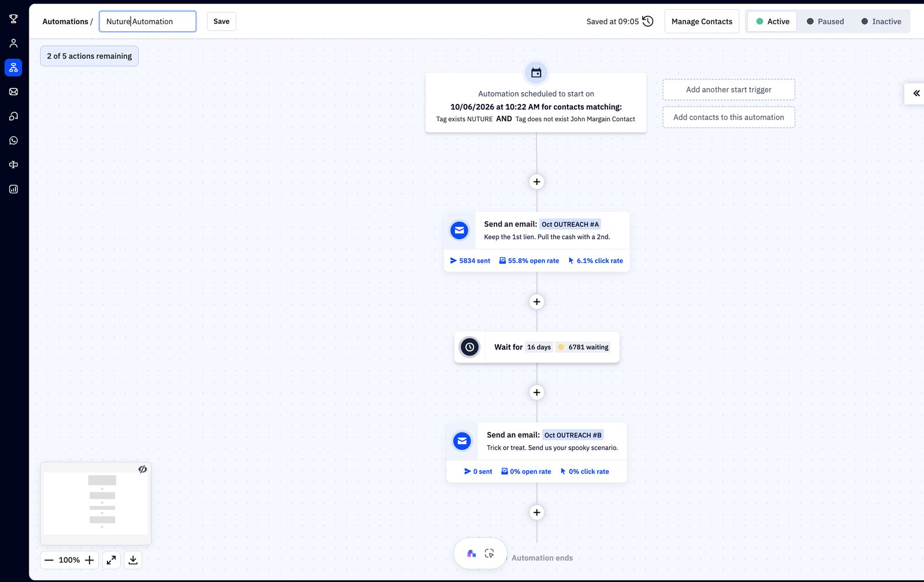Click the Oct OUTREACH #B tag
This screenshot has width=924, height=582.
pyautogui.click(x=573, y=435)
